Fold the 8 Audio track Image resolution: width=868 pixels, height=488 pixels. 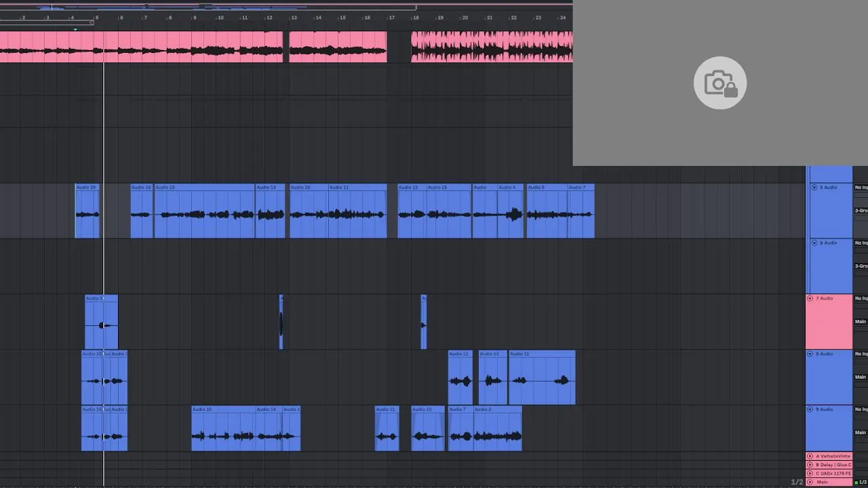click(810, 354)
